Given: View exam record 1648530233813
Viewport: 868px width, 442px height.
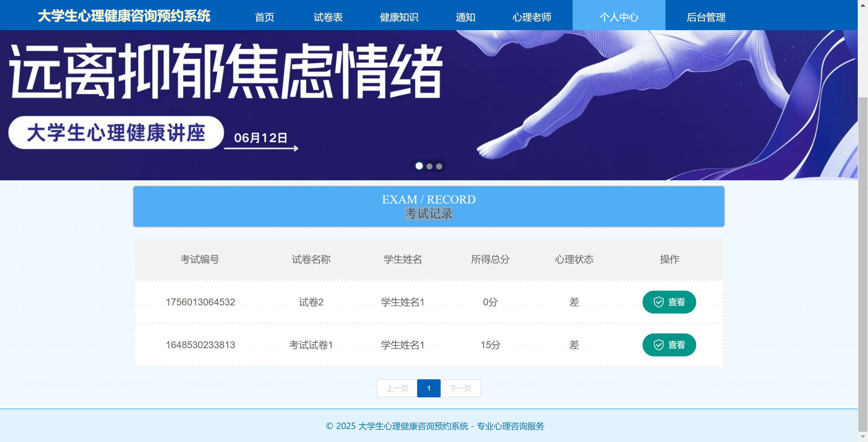Looking at the screenshot, I should click(669, 345).
